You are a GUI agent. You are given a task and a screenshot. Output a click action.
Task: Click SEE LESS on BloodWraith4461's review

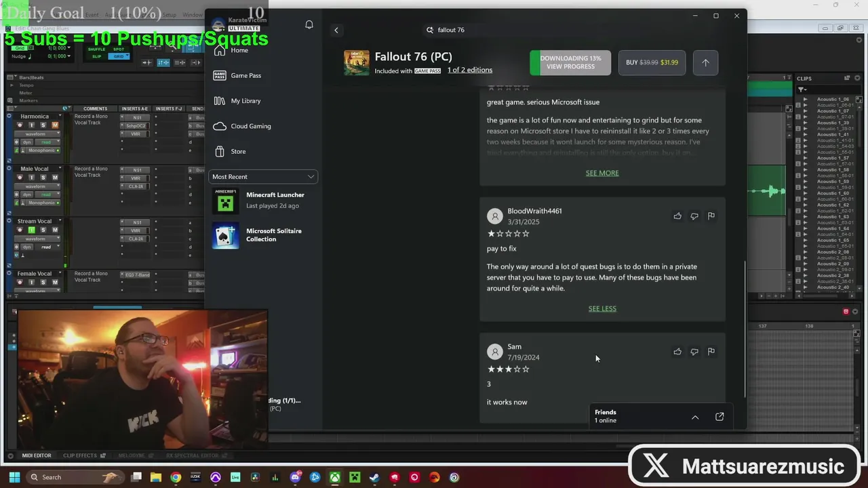(602, 308)
